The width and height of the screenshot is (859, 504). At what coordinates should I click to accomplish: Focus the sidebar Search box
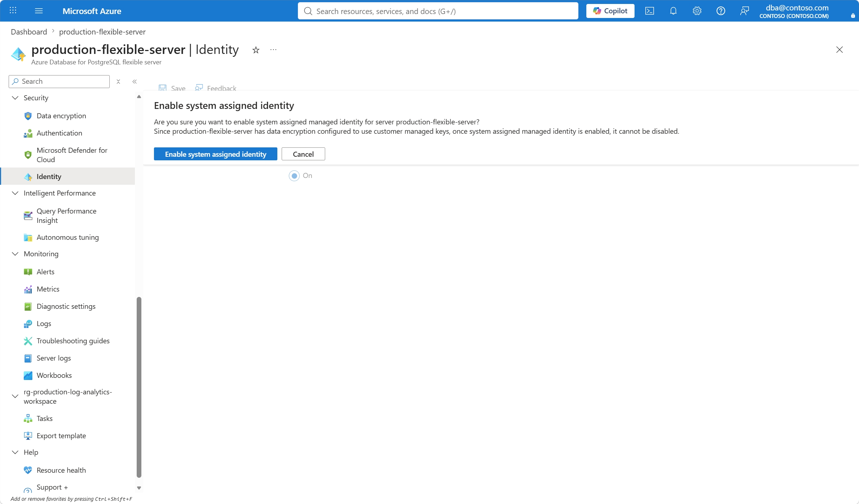[x=59, y=82]
